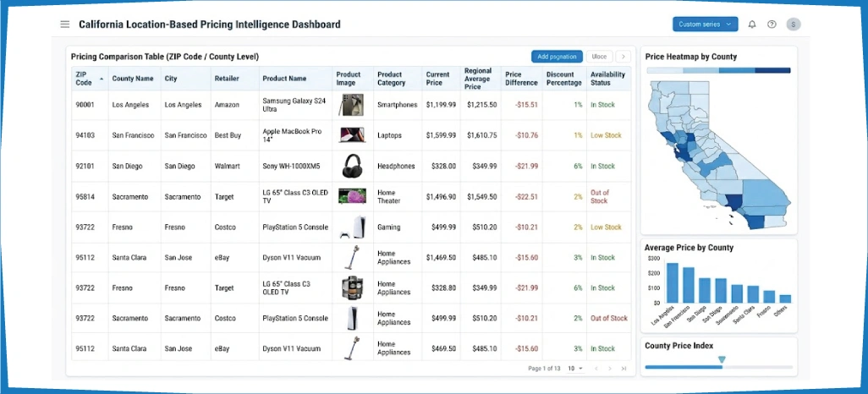868x394 pixels.
Task: Click the Sony WH-1000XM5 headphones image
Action: click(x=352, y=166)
